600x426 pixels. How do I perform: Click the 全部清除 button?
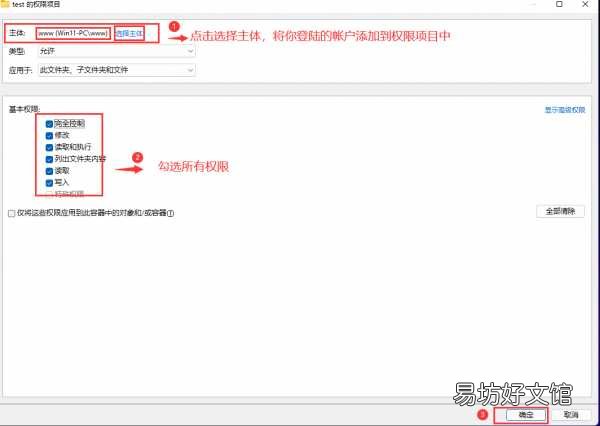[x=560, y=211]
